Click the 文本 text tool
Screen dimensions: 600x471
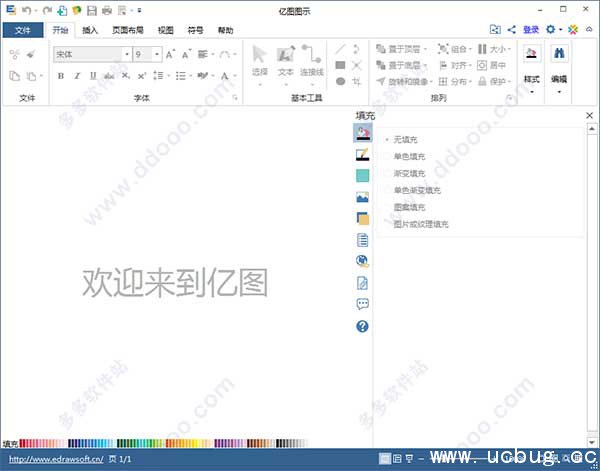pyautogui.click(x=286, y=60)
